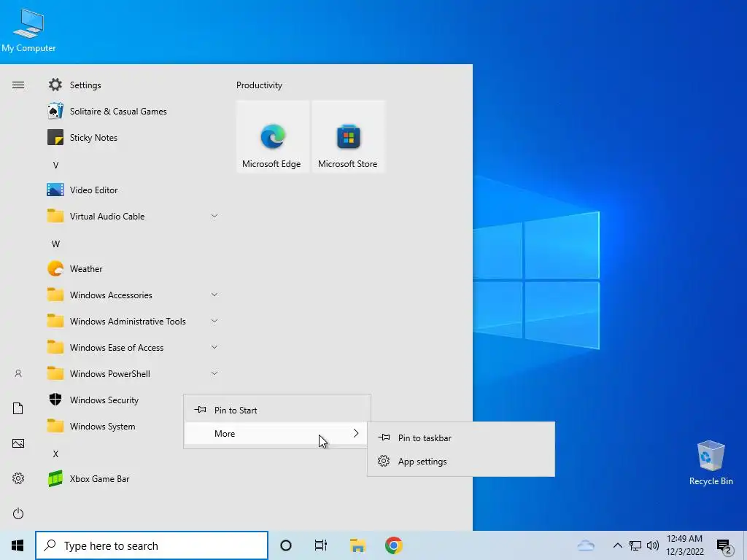Expand Windows Administrative Tools chevron
The height and width of the screenshot is (560, 747).
214,321
